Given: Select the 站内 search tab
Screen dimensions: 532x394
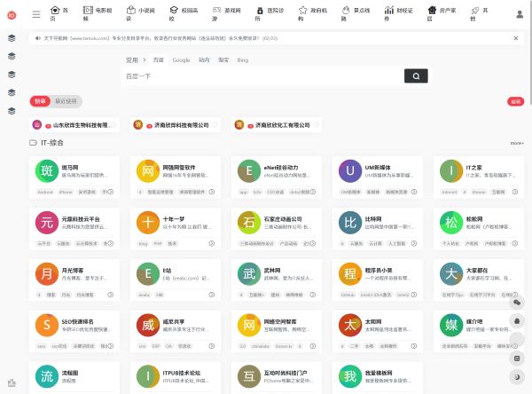Looking at the screenshot, I should click(x=204, y=60).
